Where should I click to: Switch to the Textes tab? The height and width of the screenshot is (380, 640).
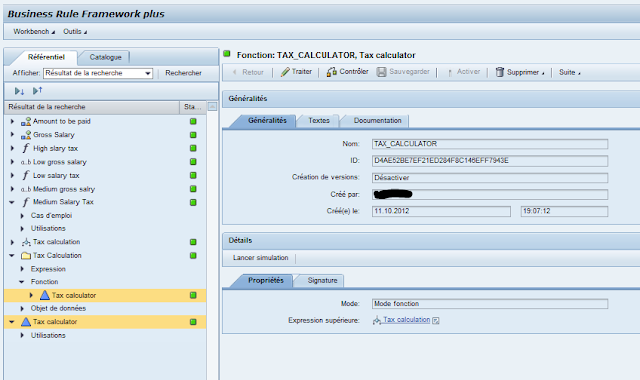pyautogui.click(x=319, y=120)
